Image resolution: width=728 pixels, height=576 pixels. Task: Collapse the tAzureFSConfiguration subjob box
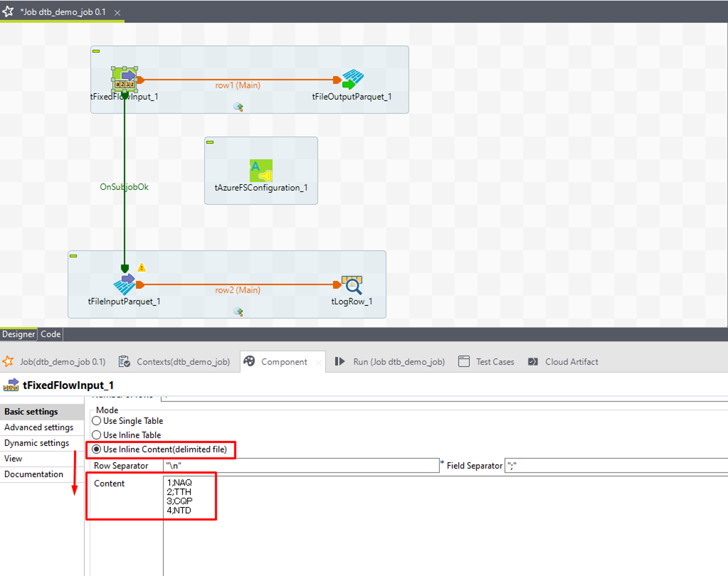click(210, 142)
